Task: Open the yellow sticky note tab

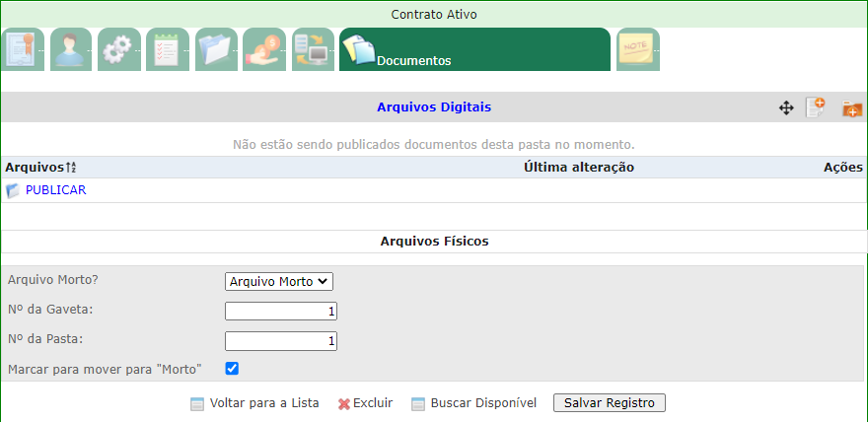Action: 636,49
